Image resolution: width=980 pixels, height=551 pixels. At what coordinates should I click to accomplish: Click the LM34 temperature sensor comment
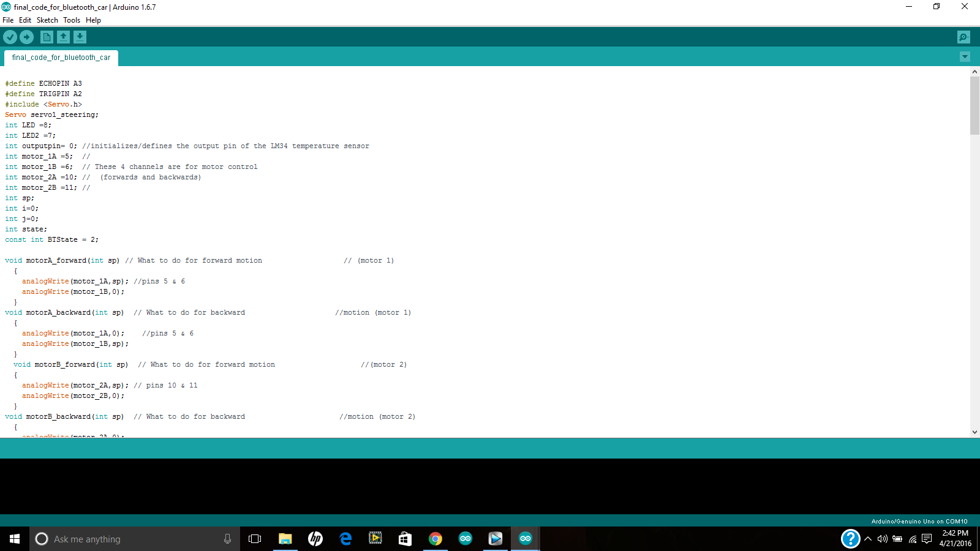[225, 146]
